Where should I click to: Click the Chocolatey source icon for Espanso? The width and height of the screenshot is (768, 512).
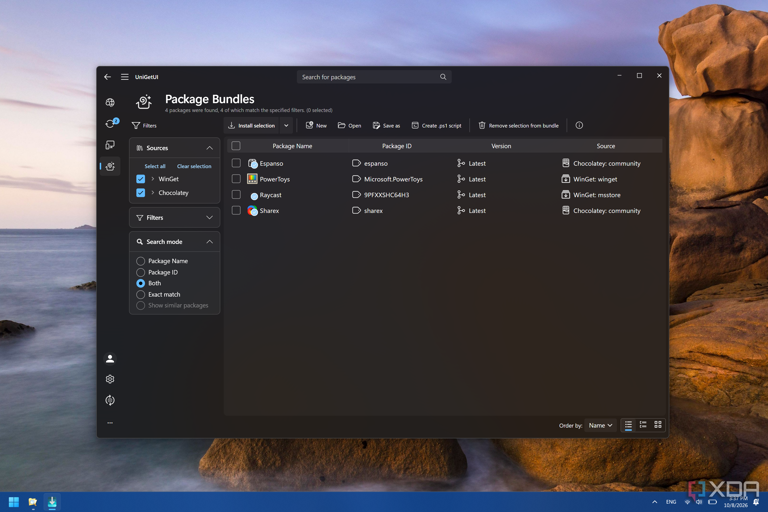(x=566, y=163)
